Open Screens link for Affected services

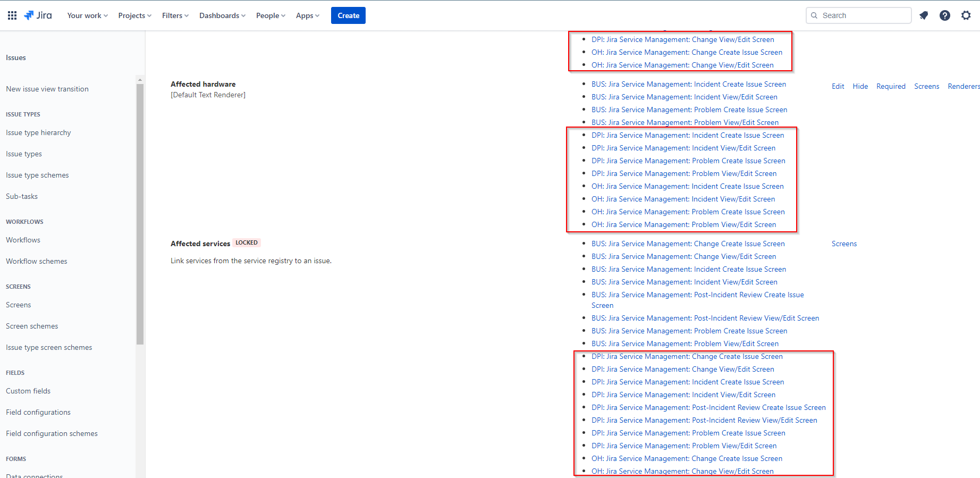[x=844, y=244]
